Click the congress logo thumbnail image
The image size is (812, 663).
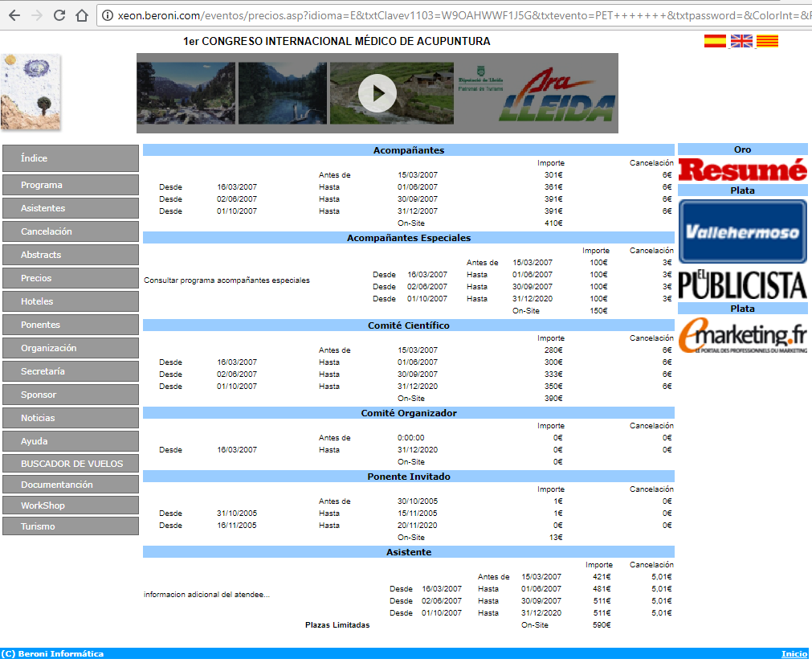[31, 92]
